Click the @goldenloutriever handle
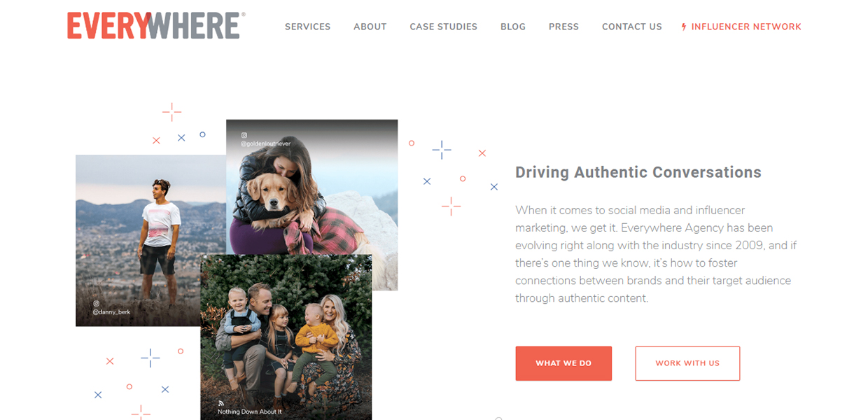This screenshot has width=868, height=420. pyautogui.click(x=265, y=143)
